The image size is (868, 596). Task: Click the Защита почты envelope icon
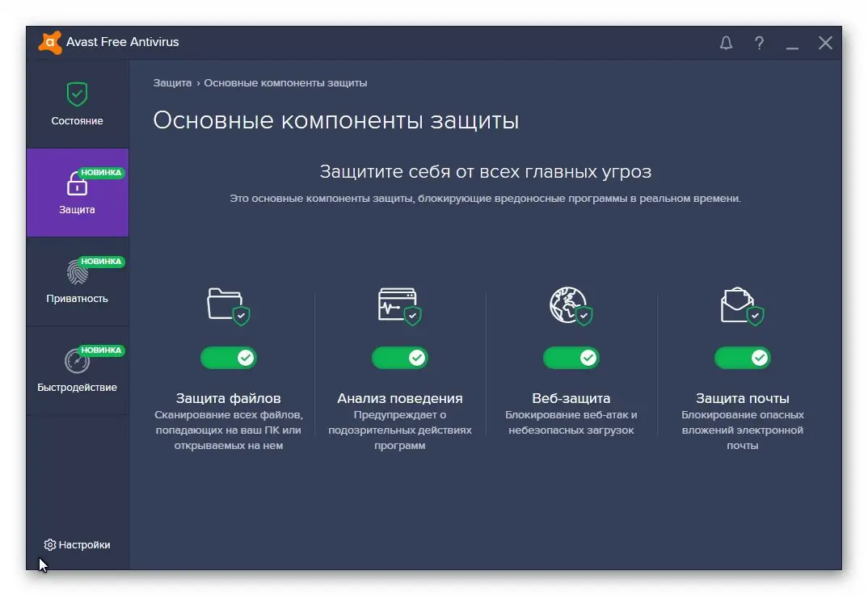tap(742, 305)
